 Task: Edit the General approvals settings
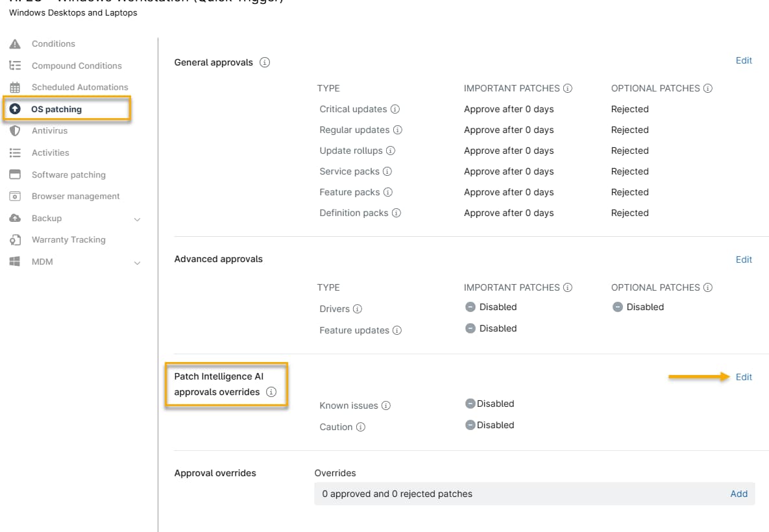[744, 61]
